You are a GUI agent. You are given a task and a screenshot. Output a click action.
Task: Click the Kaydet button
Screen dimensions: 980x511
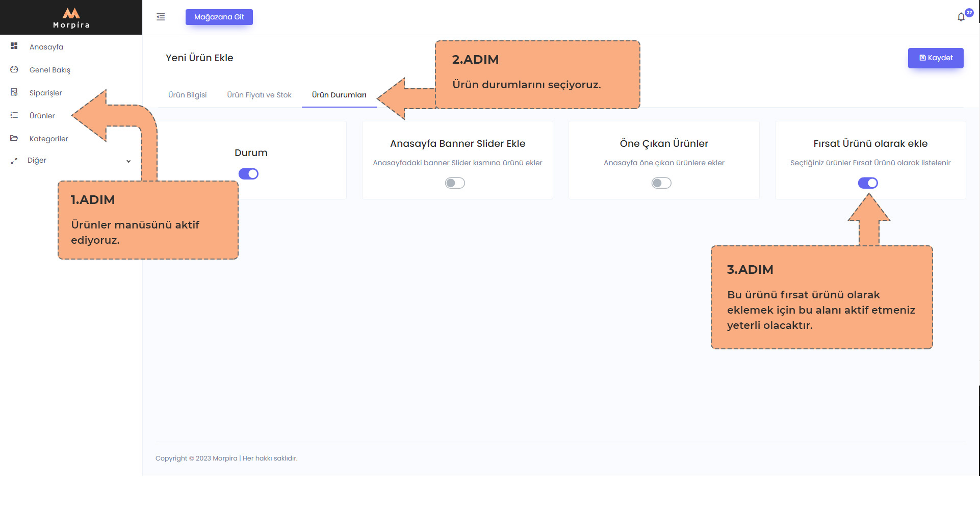936,58
